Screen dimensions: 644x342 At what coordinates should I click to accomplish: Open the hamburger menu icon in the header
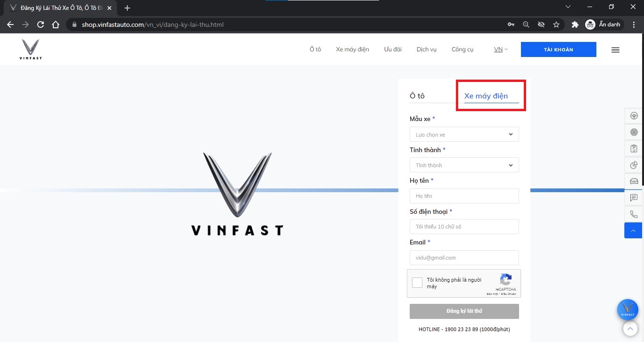(x=615, y=50)
